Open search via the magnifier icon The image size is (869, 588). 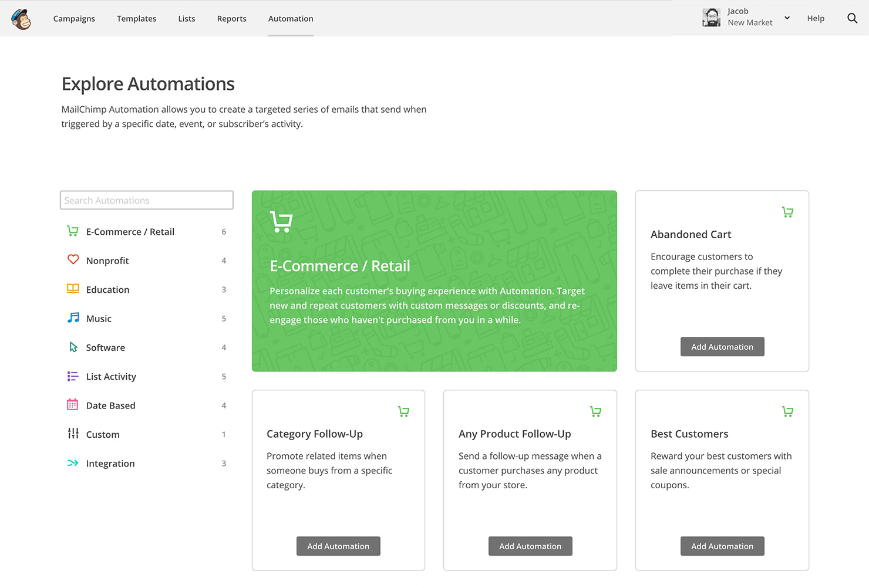coord(852,18)
